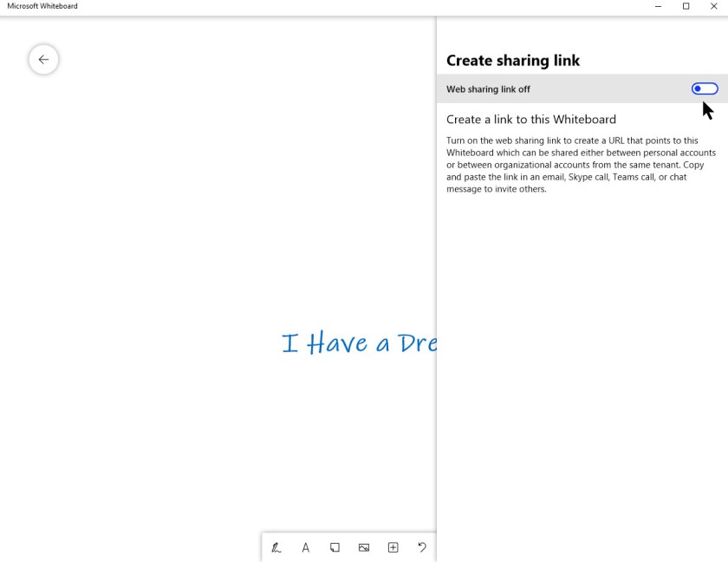Turn on the web sharing link toggle
728x562 pixels.
click(704, 89)
